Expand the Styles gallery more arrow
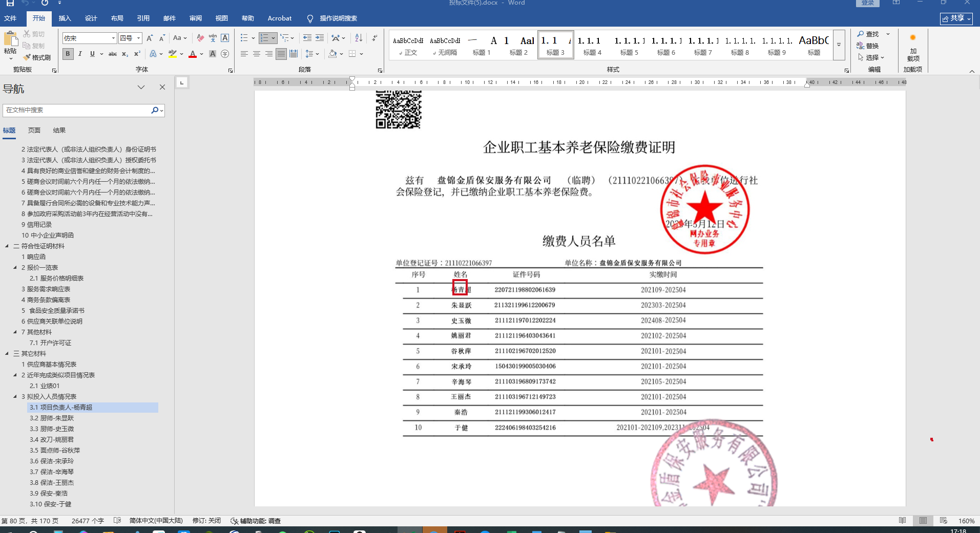 pyautogui.click(x=839, y=45)
